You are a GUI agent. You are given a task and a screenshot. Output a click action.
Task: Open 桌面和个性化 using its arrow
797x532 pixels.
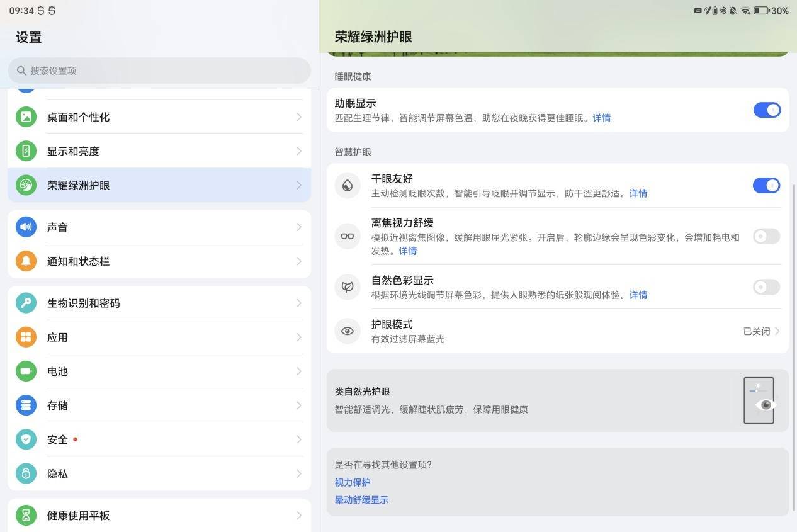(299, 117)
